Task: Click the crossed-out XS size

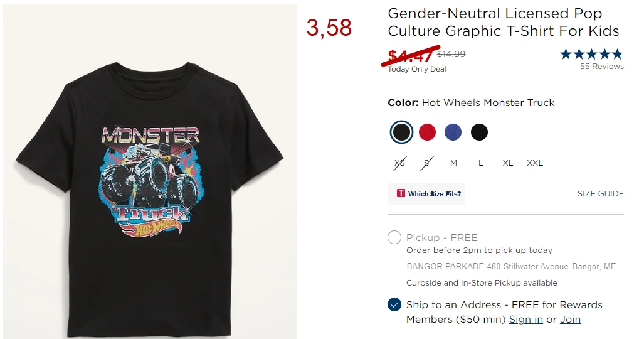Action: tap(399, 163)
